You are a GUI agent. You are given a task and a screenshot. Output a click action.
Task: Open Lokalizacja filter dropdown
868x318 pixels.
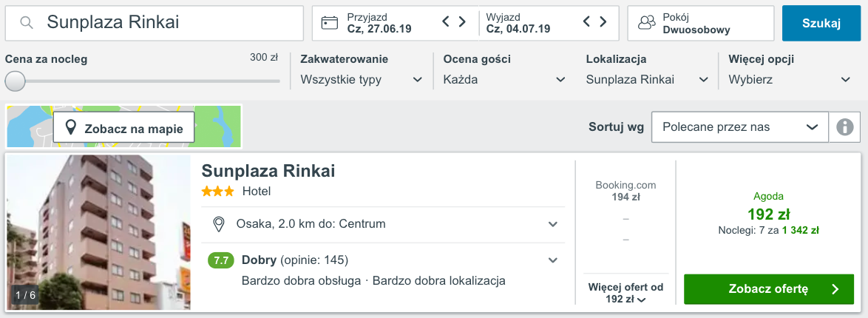point(648,79)
